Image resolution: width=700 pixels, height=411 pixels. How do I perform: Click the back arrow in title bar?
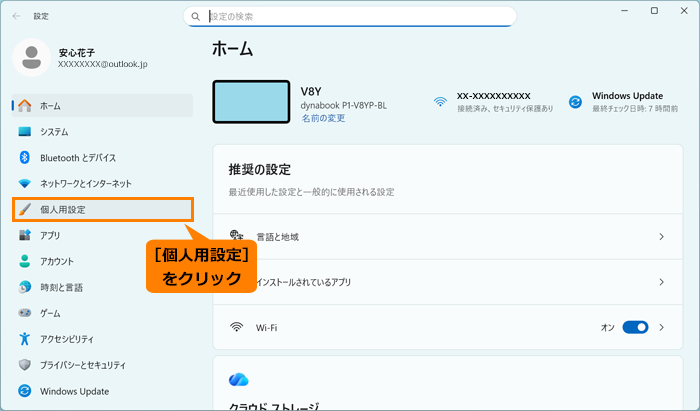(x=17, y=16)
